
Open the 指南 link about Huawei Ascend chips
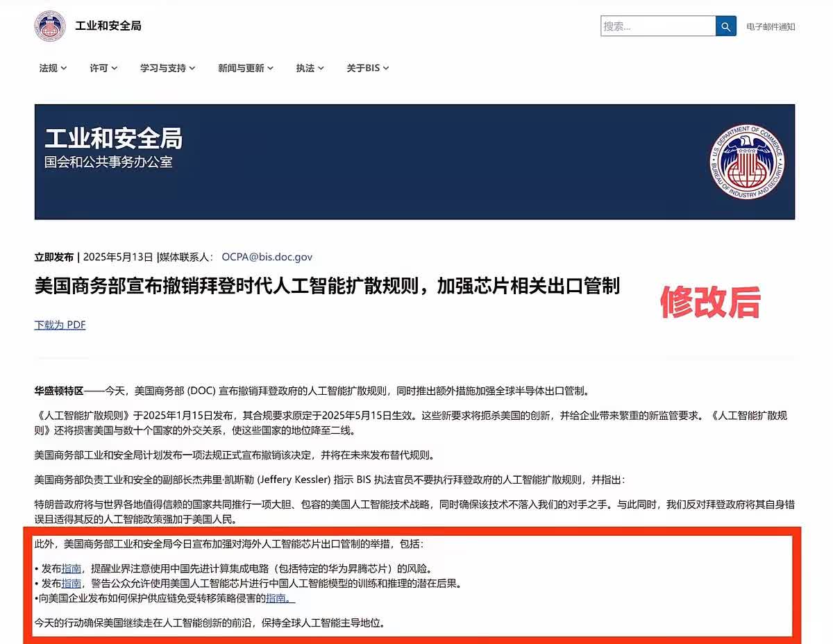(x=71, y=568)
